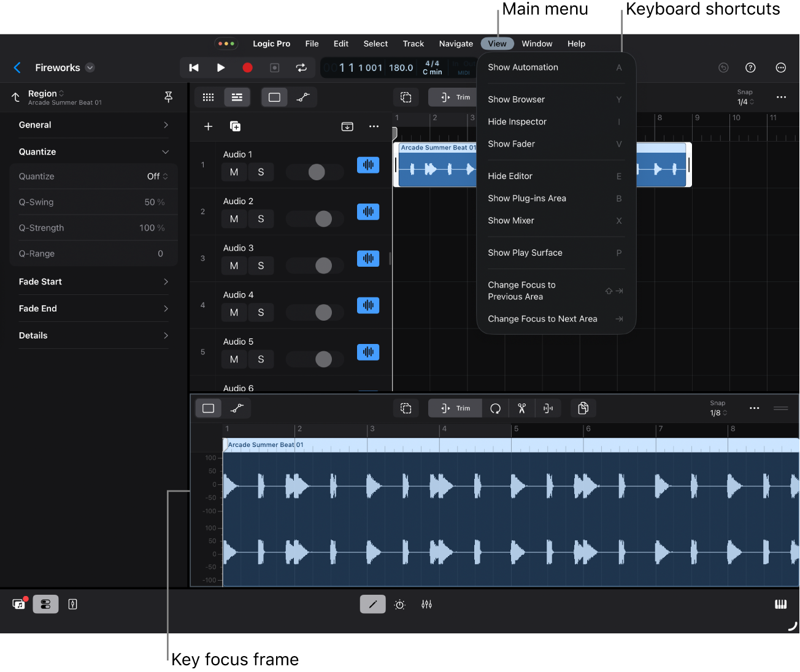The width and height of the screenshot is (800, 672).
Task: Click the Fireworks project name
Action: [x=58, y=68]
